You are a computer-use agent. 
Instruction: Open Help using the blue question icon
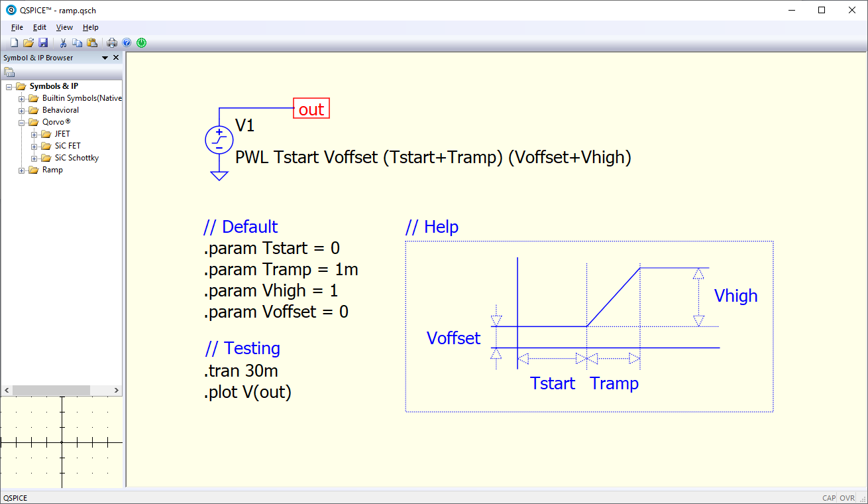(127, 43)
